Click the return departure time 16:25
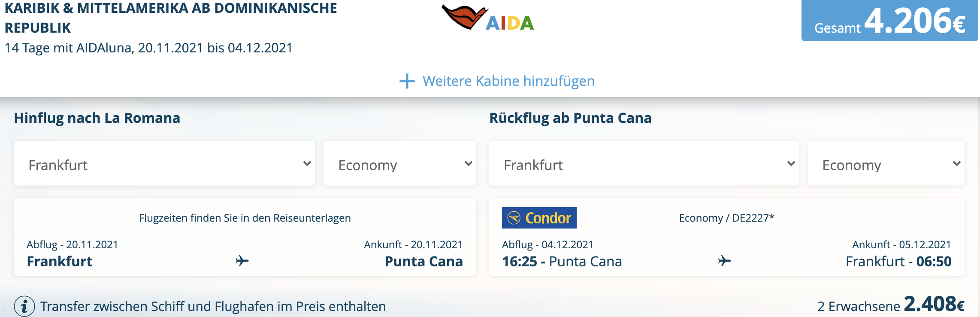980x317 pixels. pyautogui.click(x=520, y=261)
